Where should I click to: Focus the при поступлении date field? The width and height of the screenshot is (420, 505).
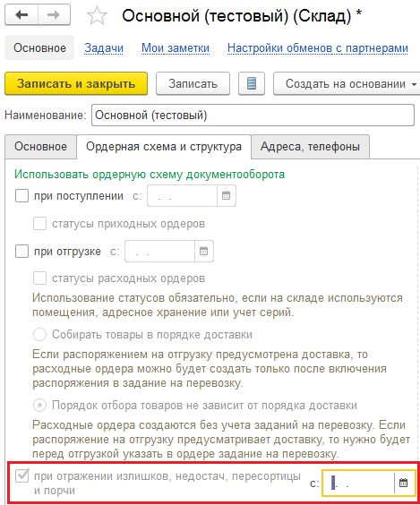click(183, 195)
